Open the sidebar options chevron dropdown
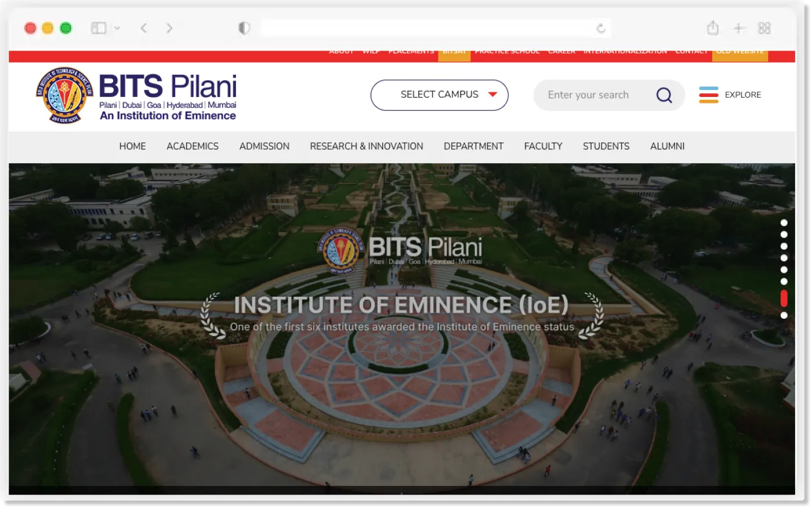 pos(117,28)
